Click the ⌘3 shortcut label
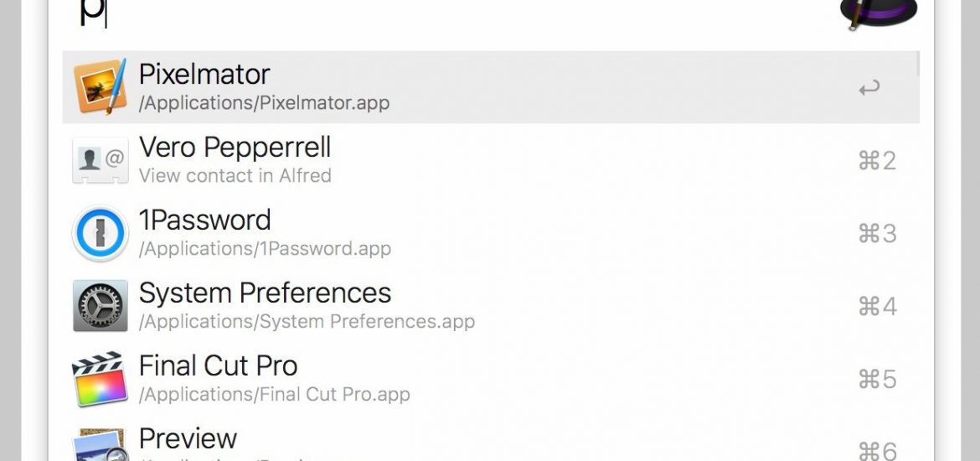 coord(878,233)
